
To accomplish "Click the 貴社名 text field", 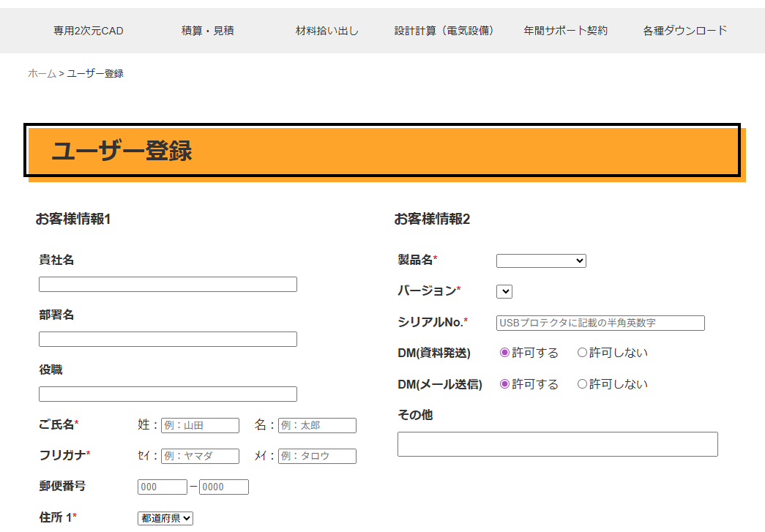I will 168,284.
